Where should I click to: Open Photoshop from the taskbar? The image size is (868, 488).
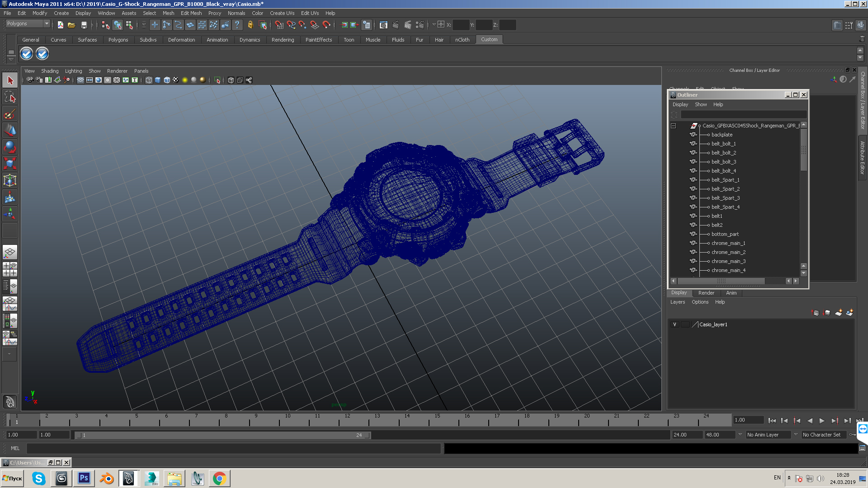(x=84, y=478)
